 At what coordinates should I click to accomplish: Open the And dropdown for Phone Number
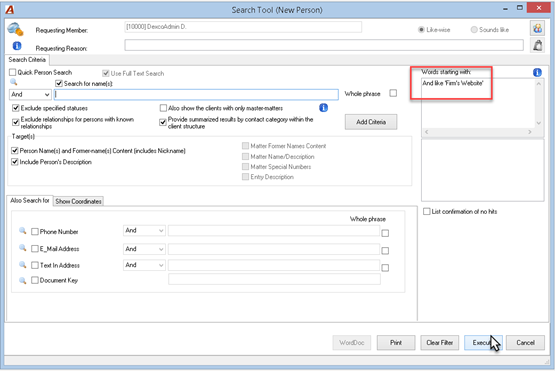pos(144,230)
